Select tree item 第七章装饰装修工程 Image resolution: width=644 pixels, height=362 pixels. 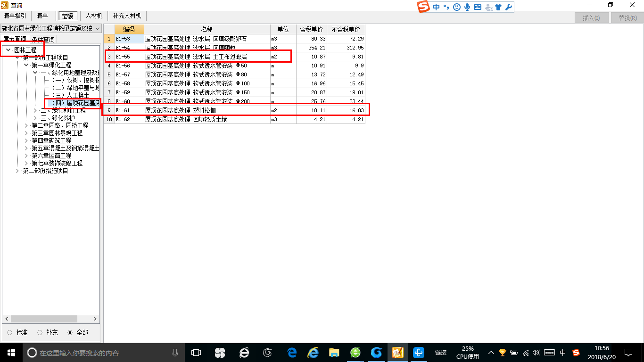[x=57, y=163]
